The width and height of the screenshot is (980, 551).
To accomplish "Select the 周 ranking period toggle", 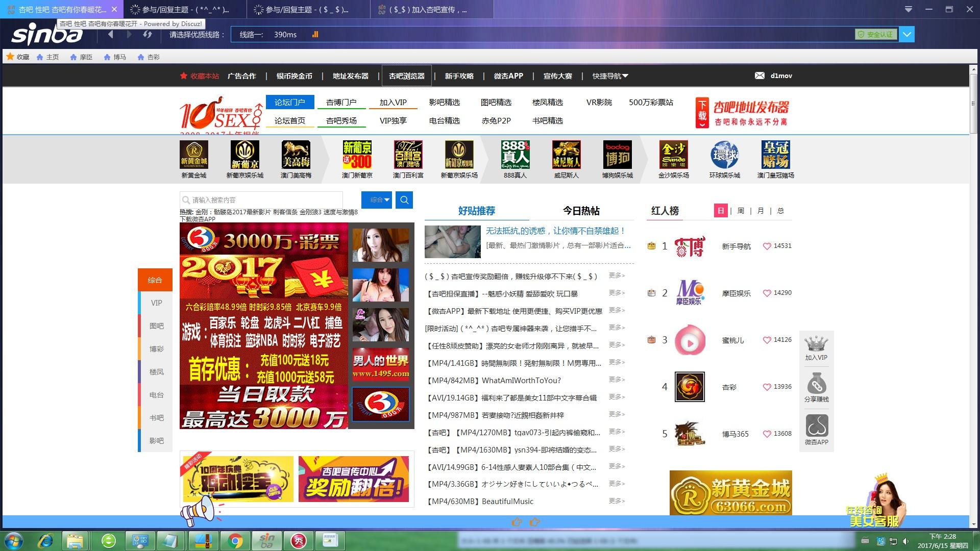I will click(741, 211).
